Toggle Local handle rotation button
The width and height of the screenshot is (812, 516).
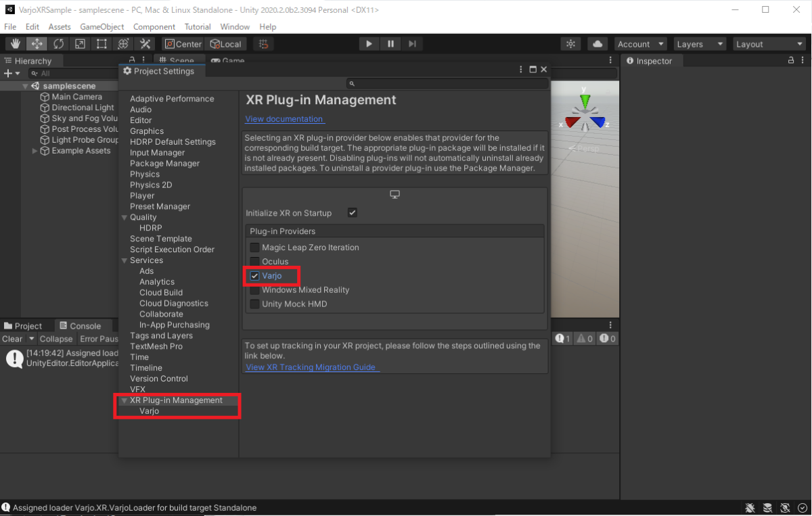pos(225,44)
